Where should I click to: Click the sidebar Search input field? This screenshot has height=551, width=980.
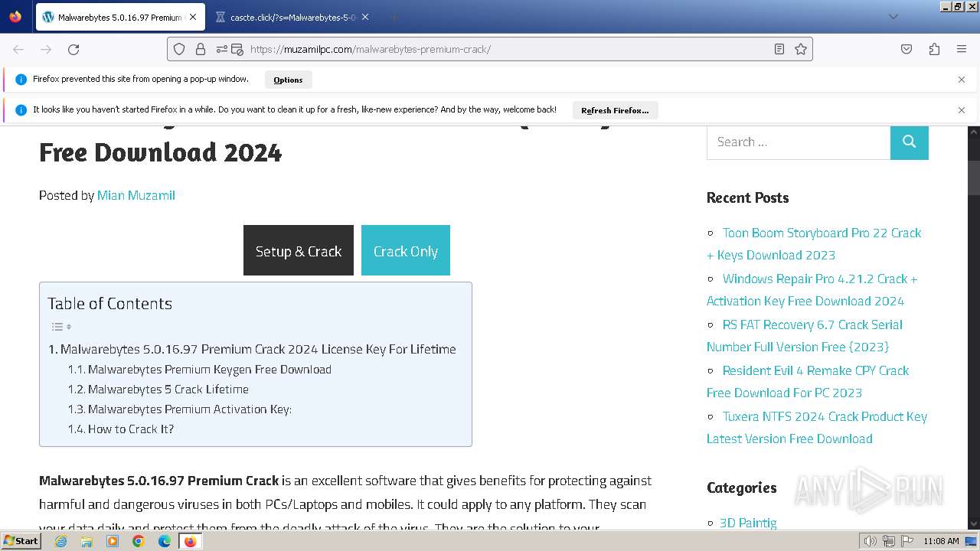[799, 142]
